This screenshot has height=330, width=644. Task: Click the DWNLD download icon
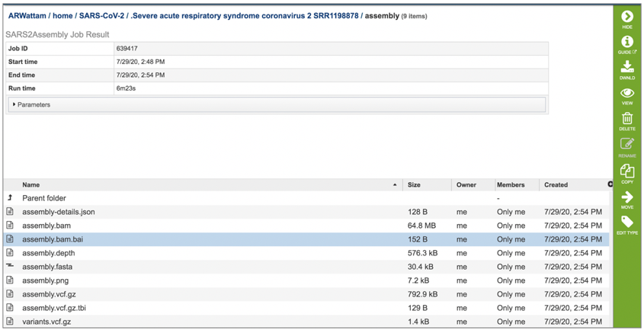point(626,66)
